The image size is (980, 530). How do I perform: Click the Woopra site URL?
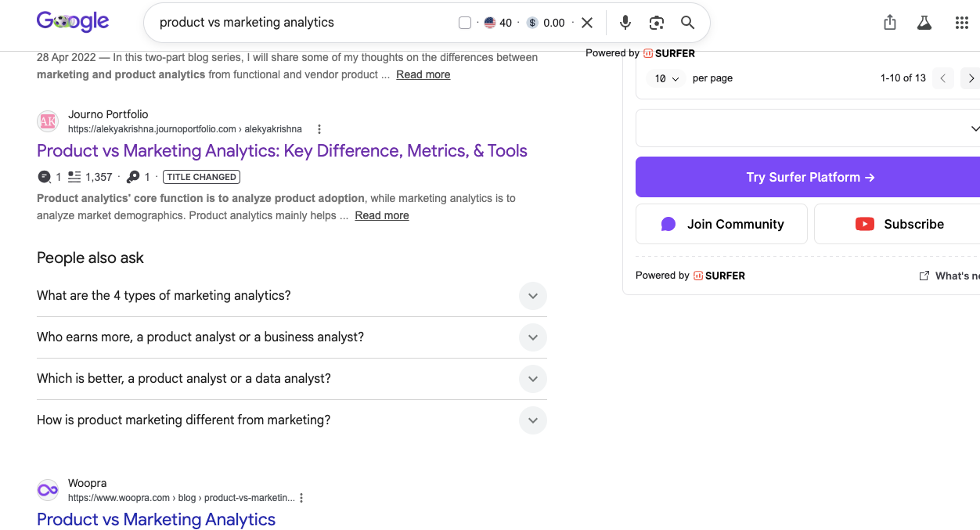(x=182, y=498)
